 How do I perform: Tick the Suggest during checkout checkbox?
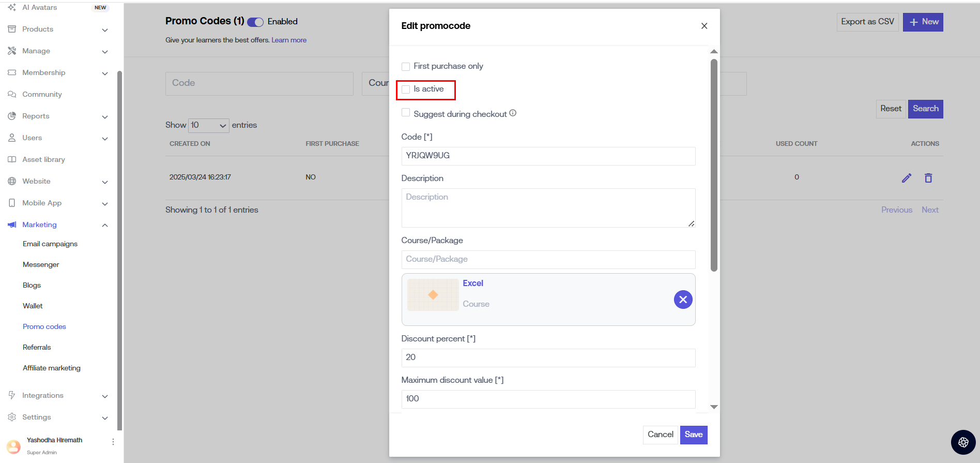(x=406, y=113)
